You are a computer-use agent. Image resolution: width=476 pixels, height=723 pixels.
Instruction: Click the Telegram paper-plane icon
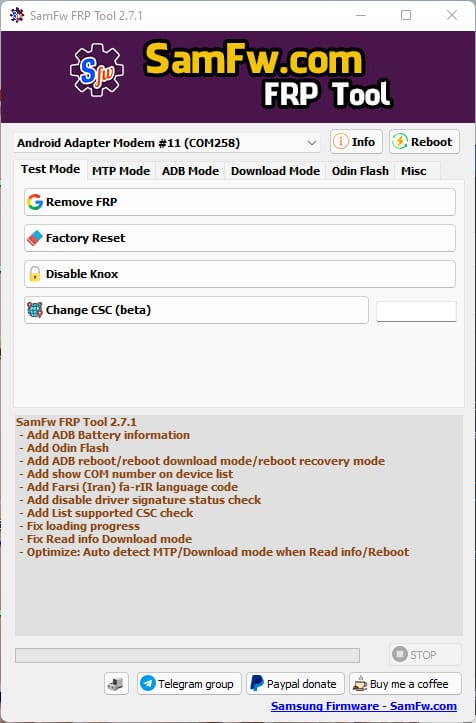148,683
